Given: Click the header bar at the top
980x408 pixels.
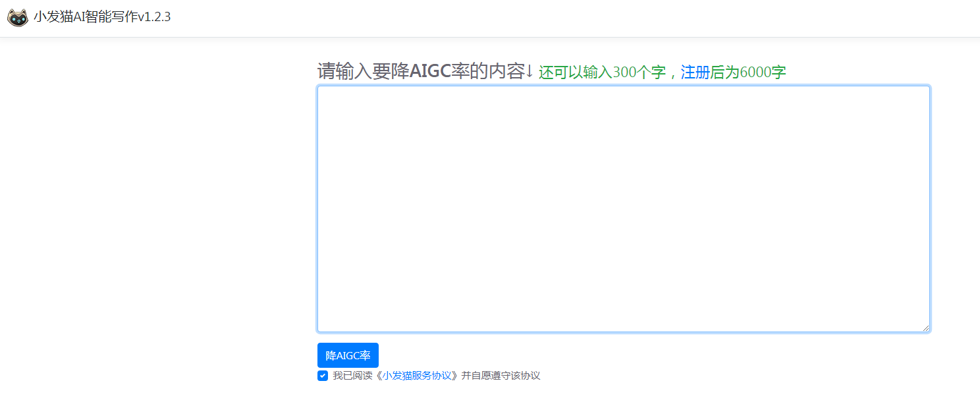Looking at the screenshot, I should click(x=490, y=17).
